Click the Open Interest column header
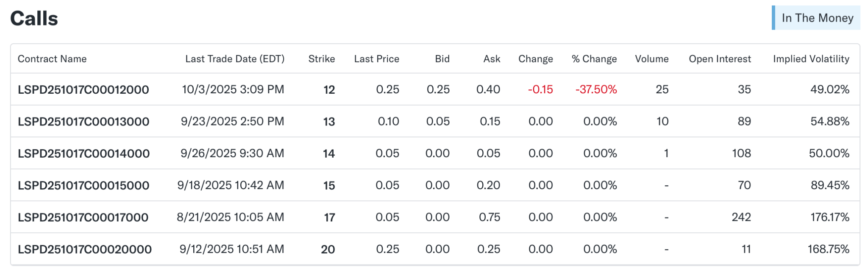868x273 pixels. point(719,59)
